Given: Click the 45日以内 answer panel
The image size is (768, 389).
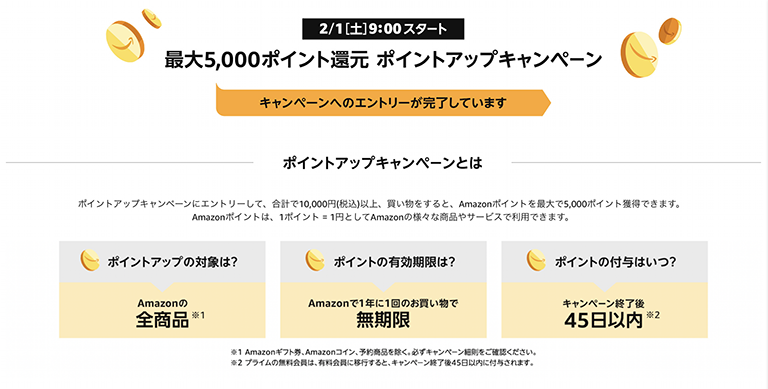Looking at the screenshot, I should 604,310.
